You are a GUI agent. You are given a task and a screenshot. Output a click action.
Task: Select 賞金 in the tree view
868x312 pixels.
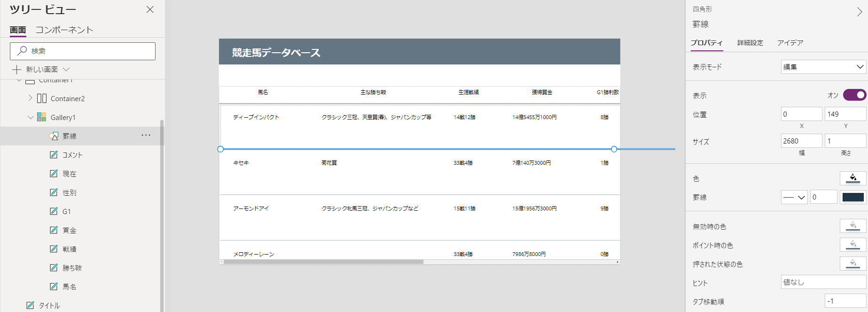70,230
